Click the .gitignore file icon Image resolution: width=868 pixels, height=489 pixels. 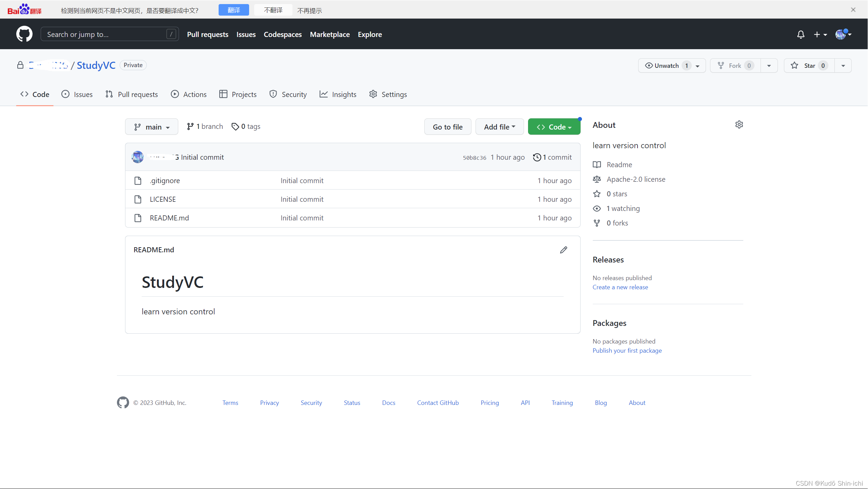pyautogui.click(x=138, y=181)
